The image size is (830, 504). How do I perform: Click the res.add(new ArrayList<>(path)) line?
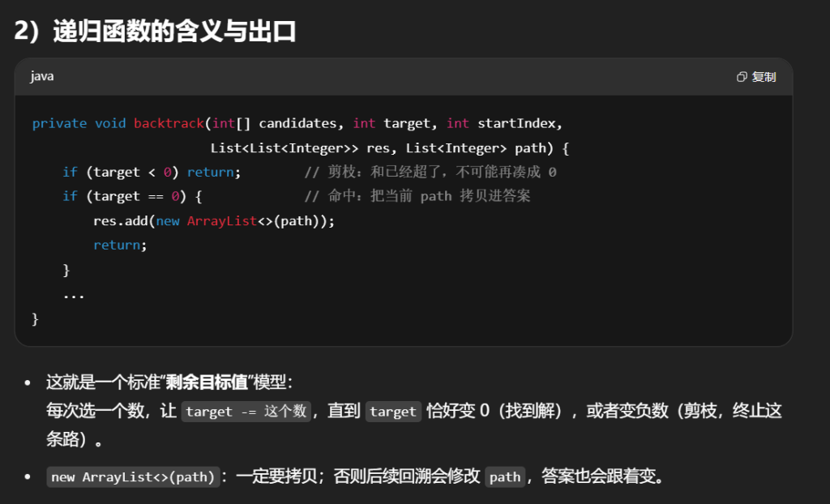click(214, 220)
